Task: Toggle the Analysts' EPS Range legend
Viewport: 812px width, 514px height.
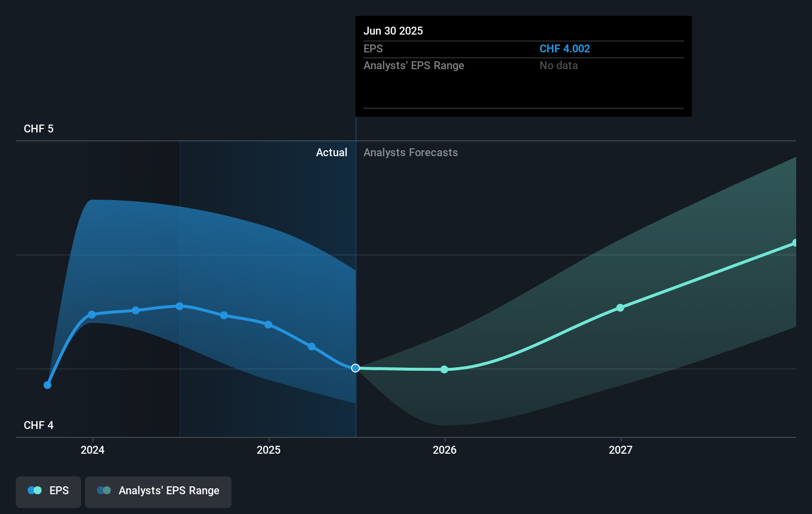Action: [x=158, y=491]
